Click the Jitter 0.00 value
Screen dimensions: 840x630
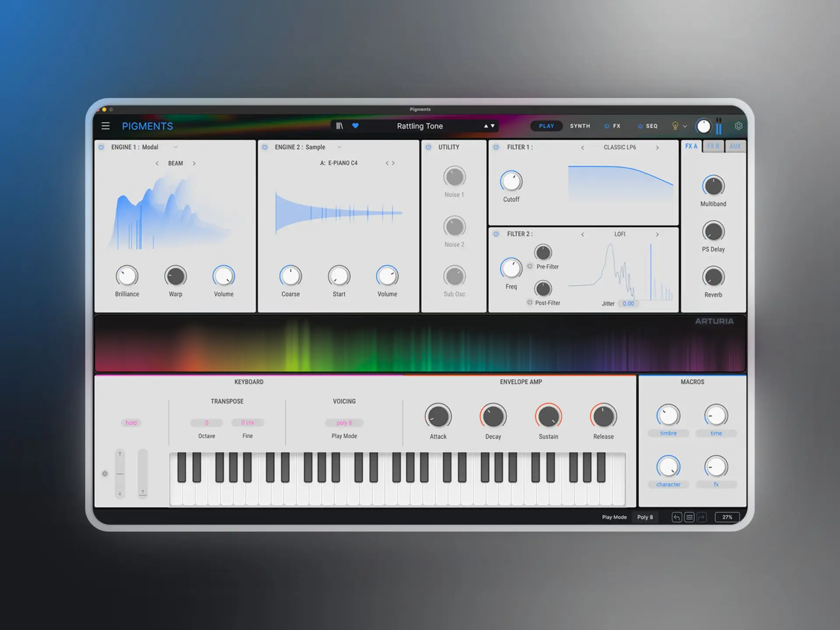pyautogui.click(x=628, y=303)
